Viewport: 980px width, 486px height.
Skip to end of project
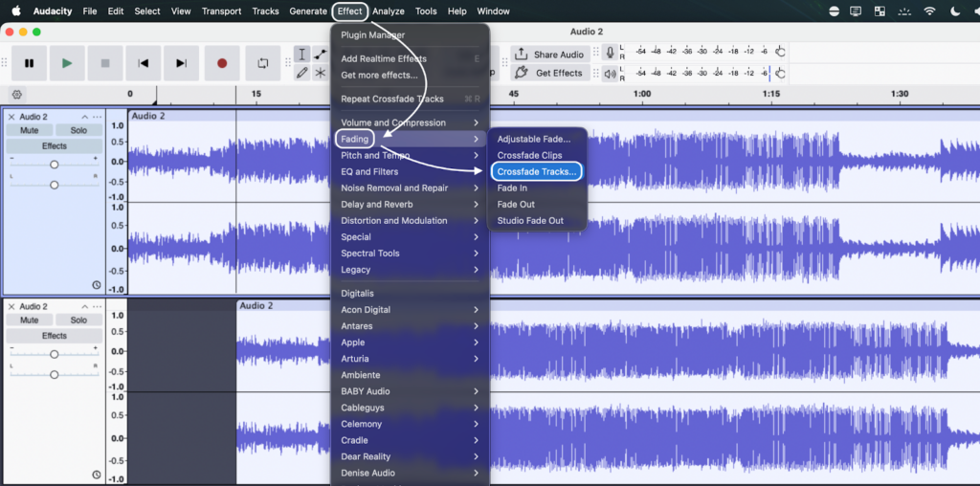pos(181,63)
